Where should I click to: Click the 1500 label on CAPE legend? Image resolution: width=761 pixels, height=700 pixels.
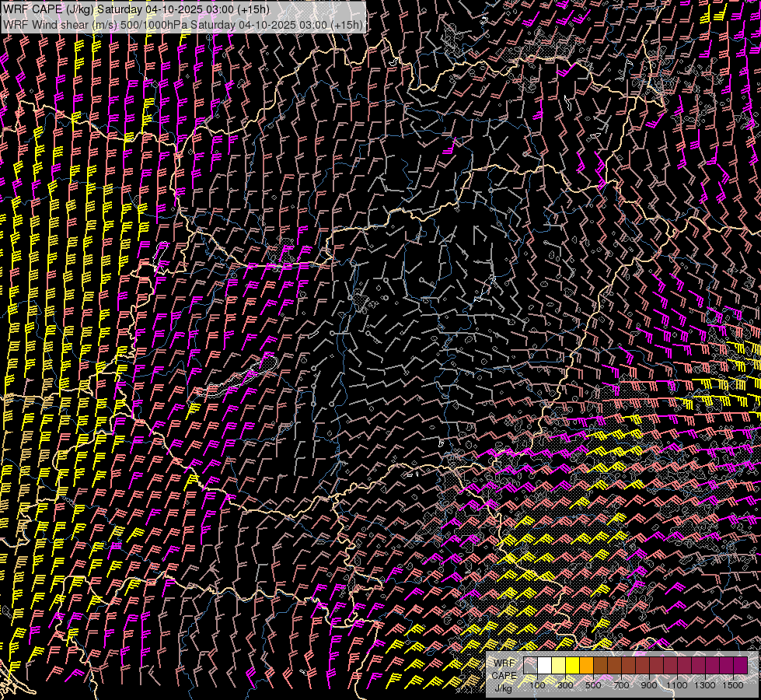pos(733,685)
